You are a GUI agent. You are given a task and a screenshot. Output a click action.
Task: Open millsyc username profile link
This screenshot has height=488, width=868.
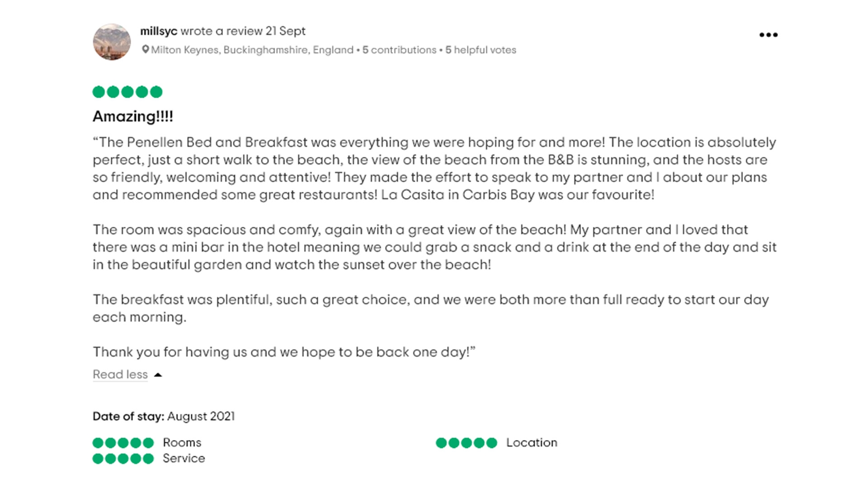(x=159, y=31)
